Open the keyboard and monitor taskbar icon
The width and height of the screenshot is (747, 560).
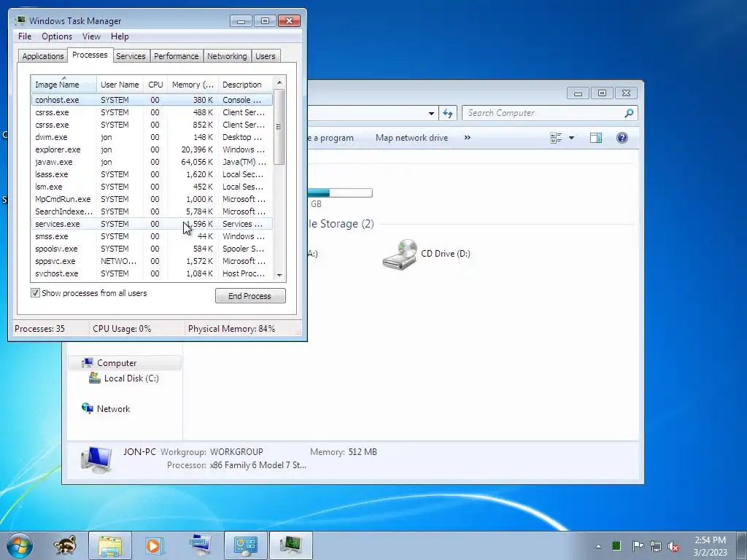pos(200,545)
